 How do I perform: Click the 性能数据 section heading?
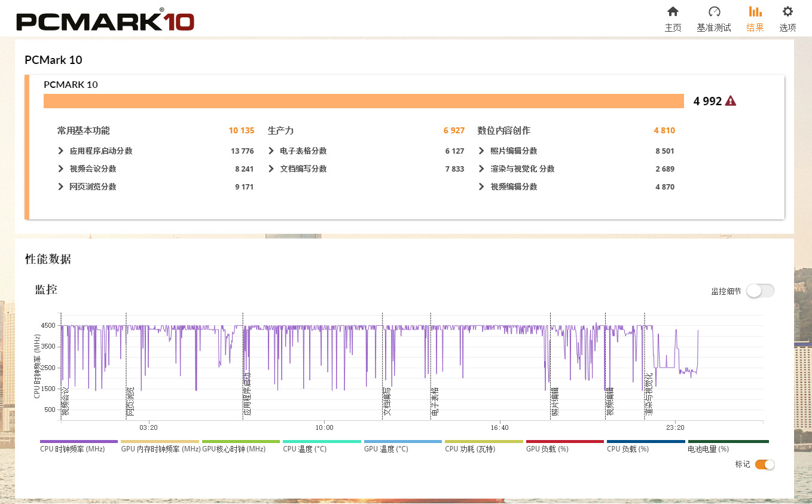(48, 259)
